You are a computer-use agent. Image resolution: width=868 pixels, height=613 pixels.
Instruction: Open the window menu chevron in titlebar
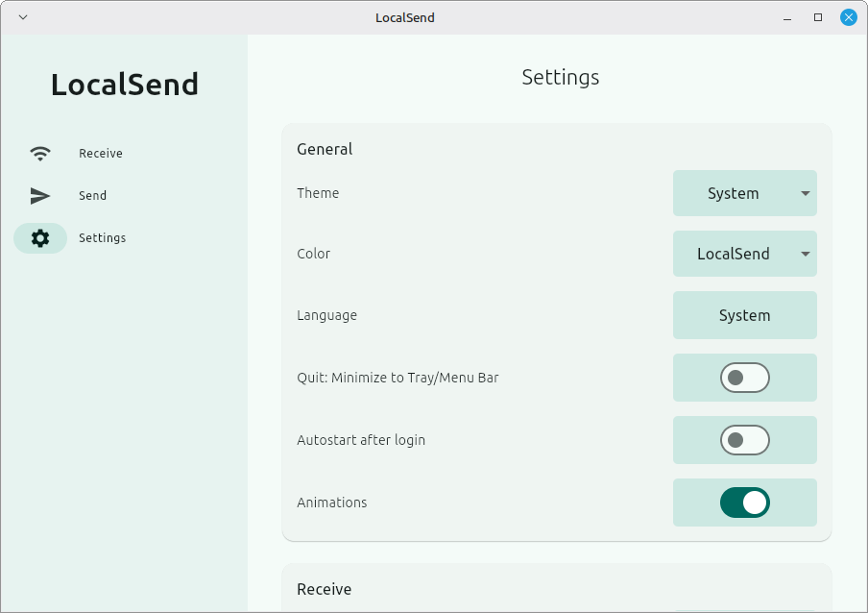tap(21, 16)
